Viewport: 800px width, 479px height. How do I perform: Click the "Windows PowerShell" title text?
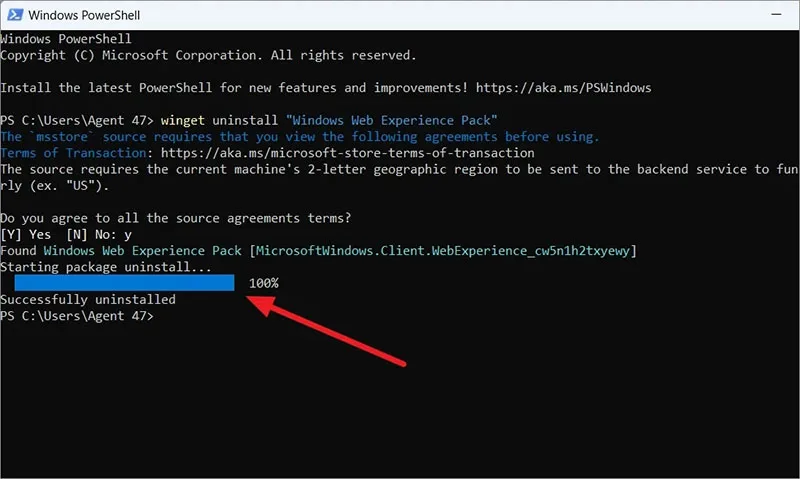tap(84, 15)
